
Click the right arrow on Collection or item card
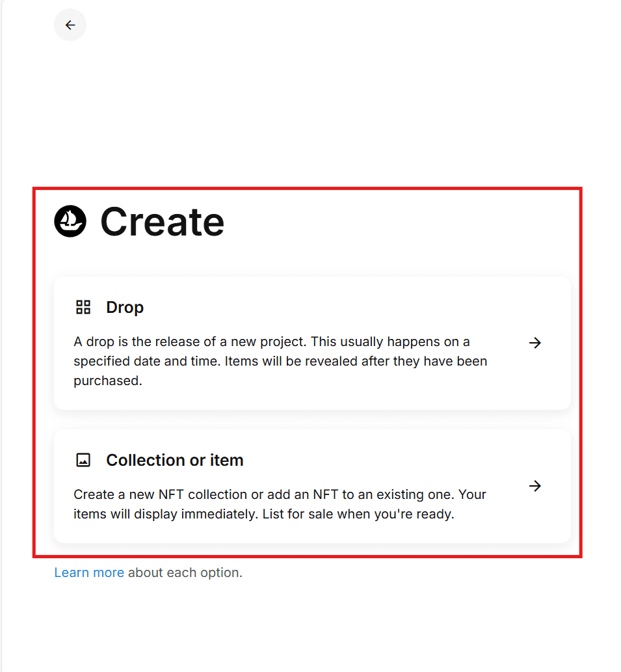coord(535,486)
